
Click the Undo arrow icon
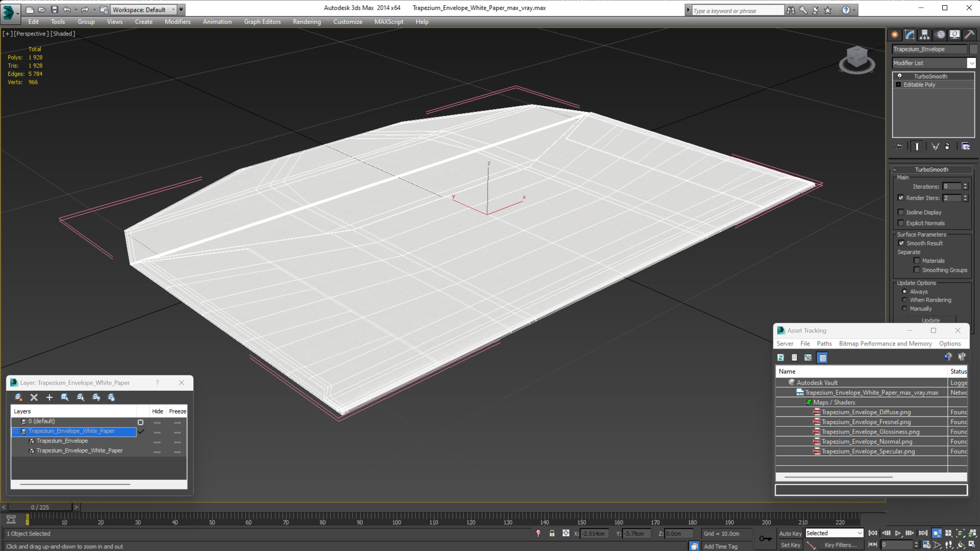(67, 10)
